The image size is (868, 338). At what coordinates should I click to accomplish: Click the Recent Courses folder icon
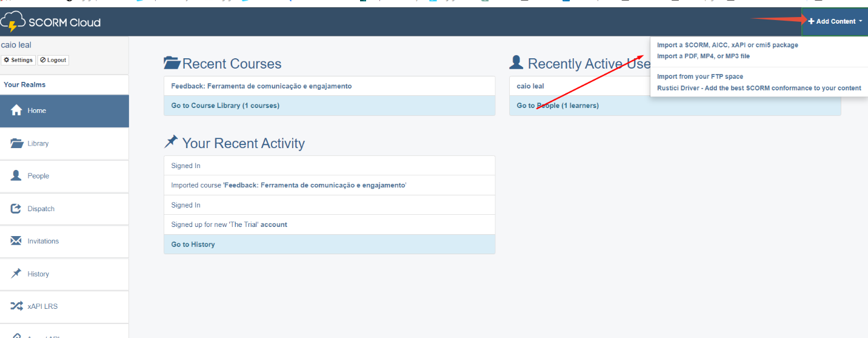point(172,63)
